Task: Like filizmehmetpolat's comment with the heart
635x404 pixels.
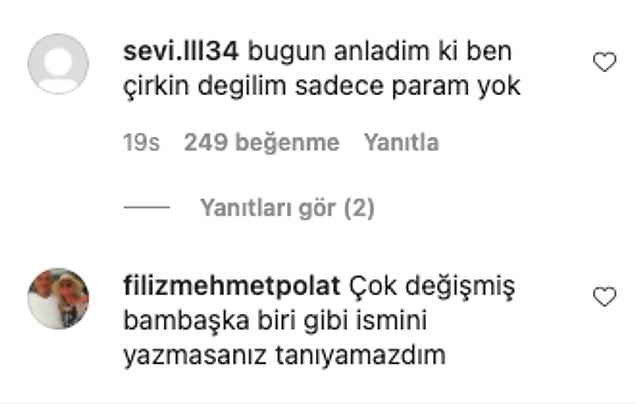Action: [x=604, y=297]
